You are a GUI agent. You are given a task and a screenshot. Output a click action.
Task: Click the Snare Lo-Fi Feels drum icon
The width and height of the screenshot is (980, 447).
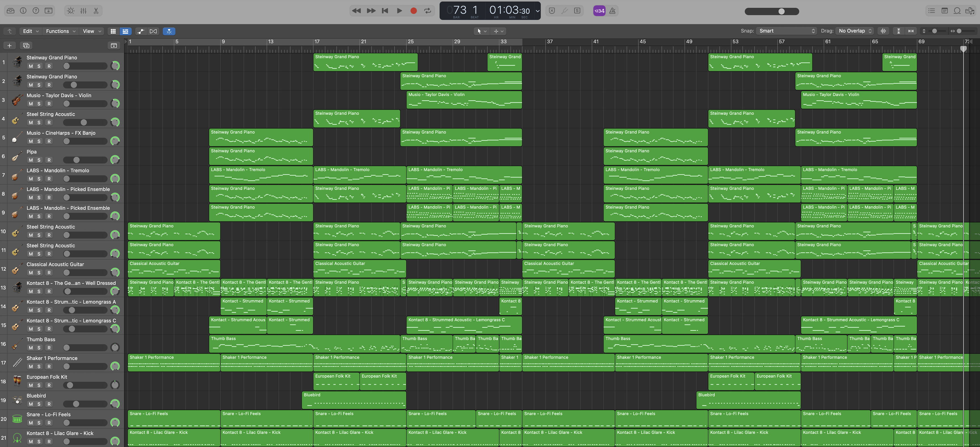pos(17,419)
